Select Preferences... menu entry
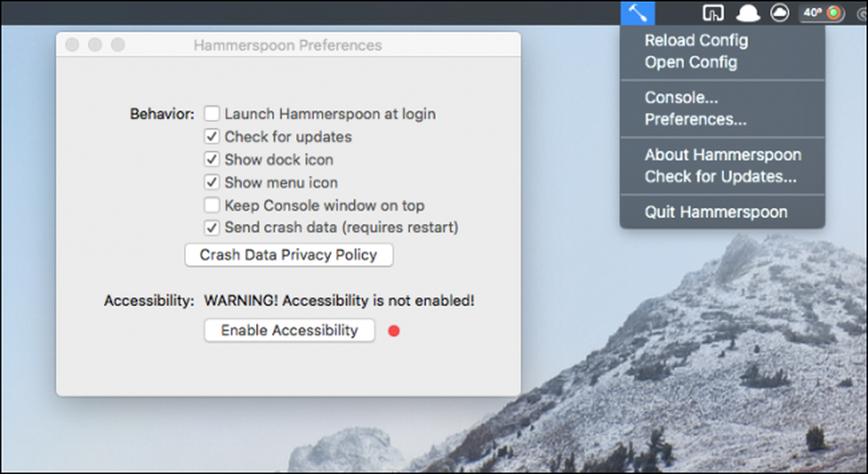The width and height of the screenshot is (868, 474). (722, 119)
